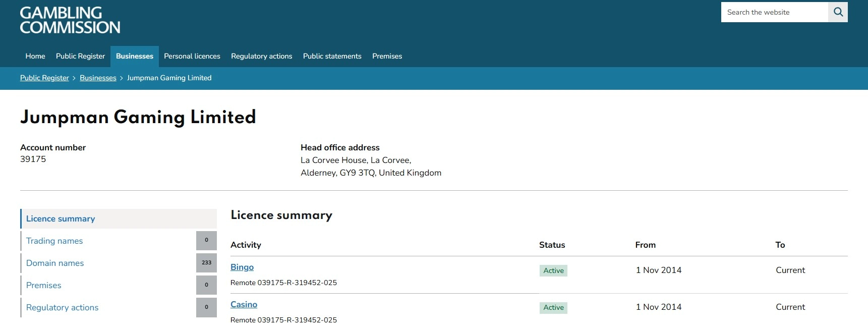Follow the Public Register breadcrumb link
868x330 pixels.
44,78
